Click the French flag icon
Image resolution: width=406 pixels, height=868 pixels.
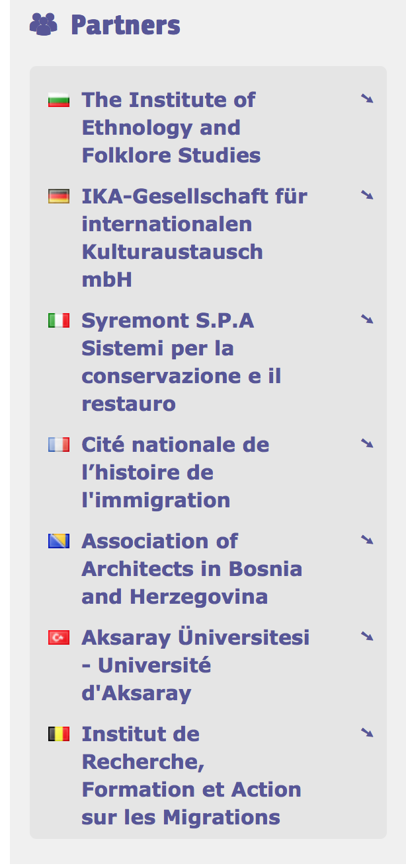pos(59,445)
